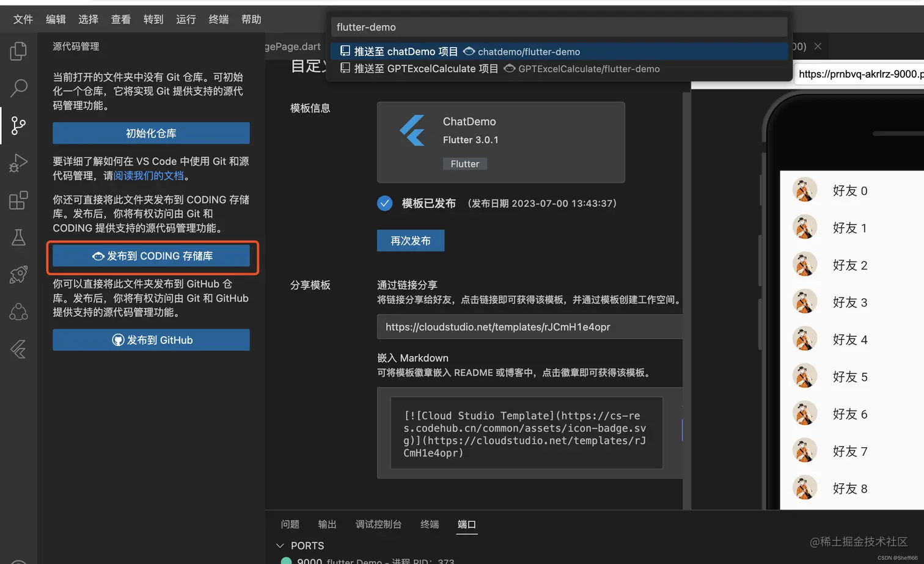Collapse the PORTS section chevron

tap(280, 546)
